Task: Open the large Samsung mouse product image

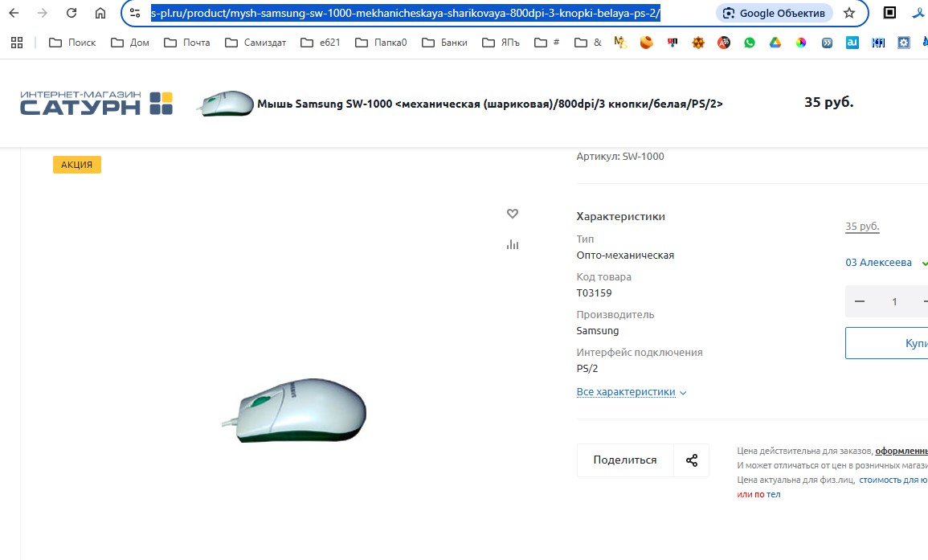Action: point(294,410)
